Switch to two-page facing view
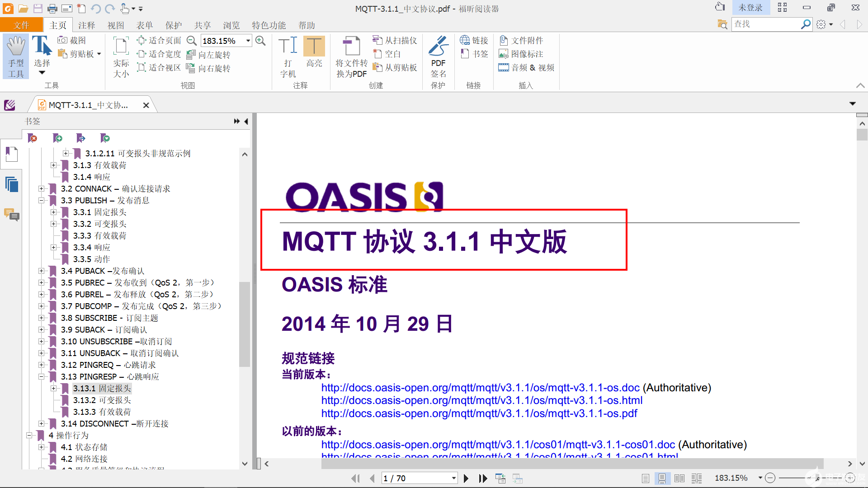Image resolution: width=868 pixels, height=488 pixels. coord(679,478)
